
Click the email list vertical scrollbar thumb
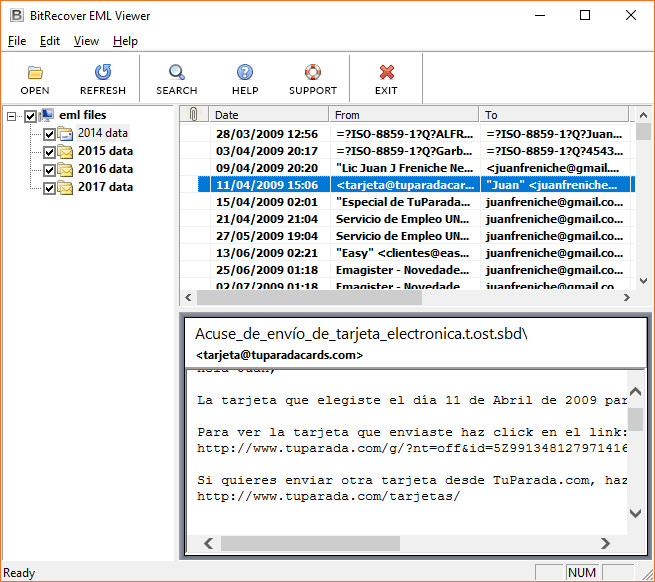click(x=644, y=131)
